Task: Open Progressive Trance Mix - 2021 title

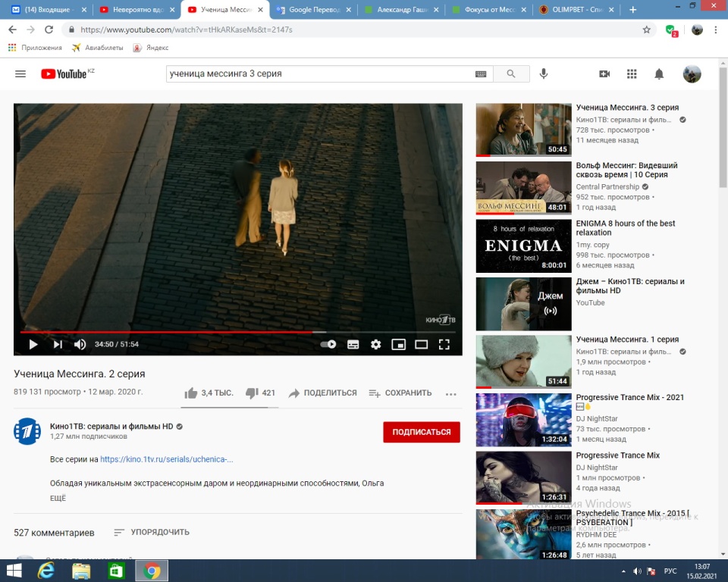Action: [x=630, y=397]
